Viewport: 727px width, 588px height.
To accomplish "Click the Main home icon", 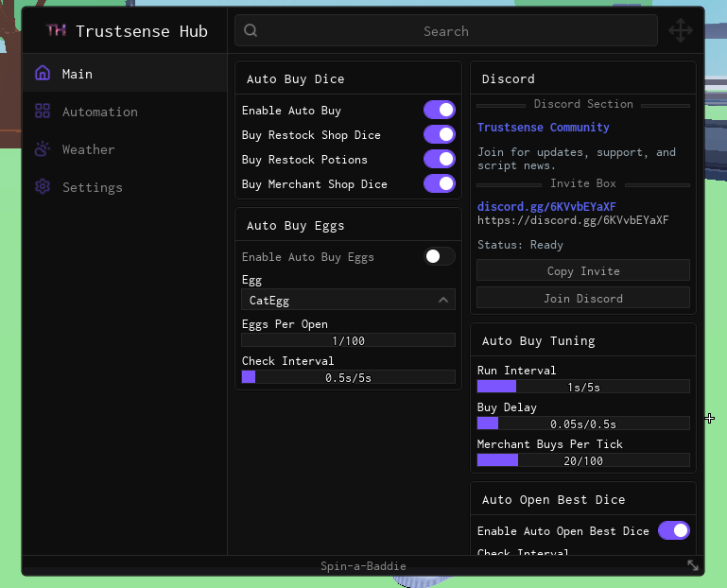I will pyautogui.click(x=43, y=74).
